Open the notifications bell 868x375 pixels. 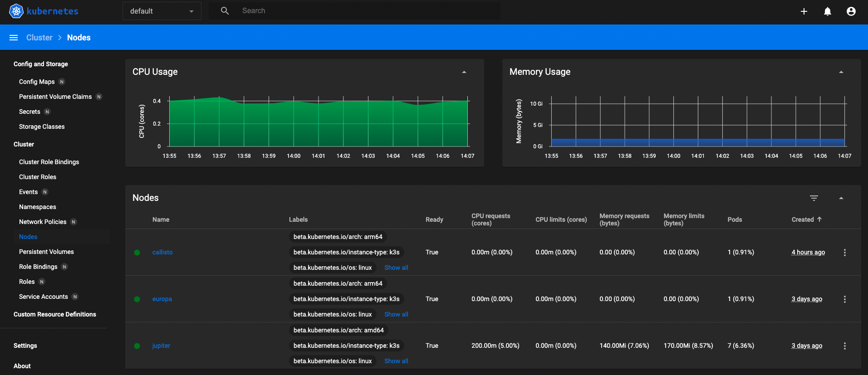(828, 11)
